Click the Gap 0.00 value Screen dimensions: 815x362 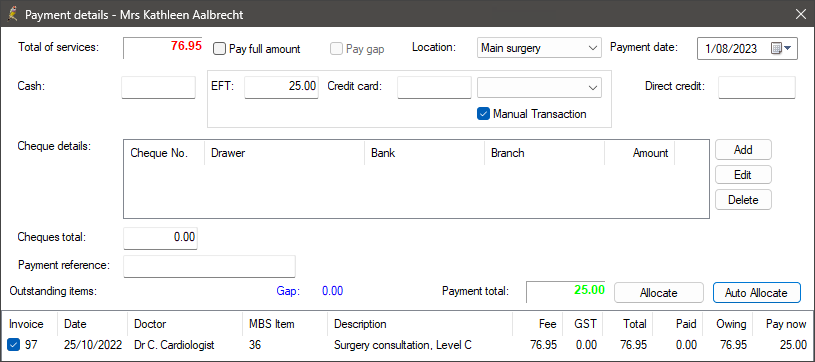[x=333, y=291]
